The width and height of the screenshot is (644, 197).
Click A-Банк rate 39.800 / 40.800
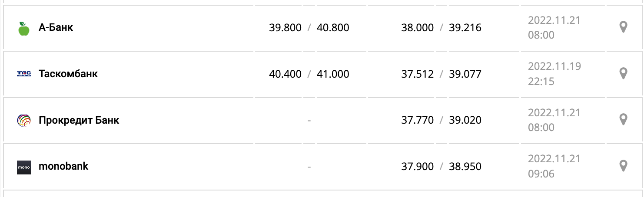pos(309,28)
